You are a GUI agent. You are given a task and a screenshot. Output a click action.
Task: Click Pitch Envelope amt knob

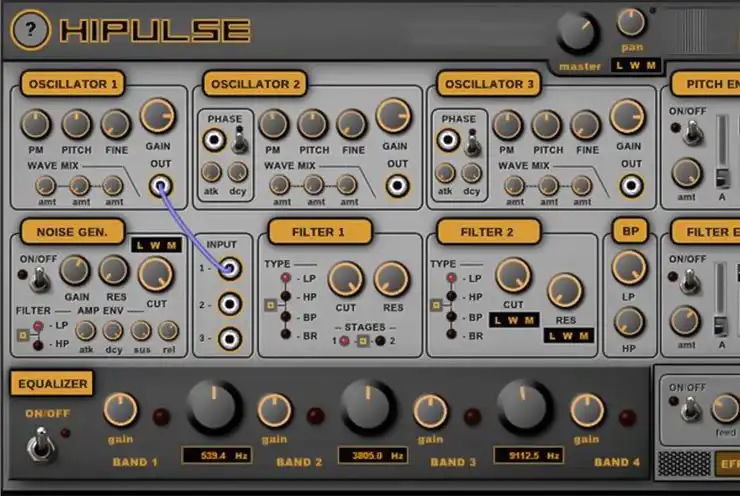tap(687, 173)
